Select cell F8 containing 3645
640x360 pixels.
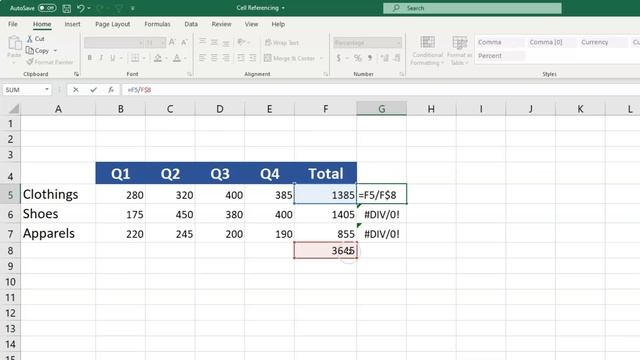pos(326,250)
